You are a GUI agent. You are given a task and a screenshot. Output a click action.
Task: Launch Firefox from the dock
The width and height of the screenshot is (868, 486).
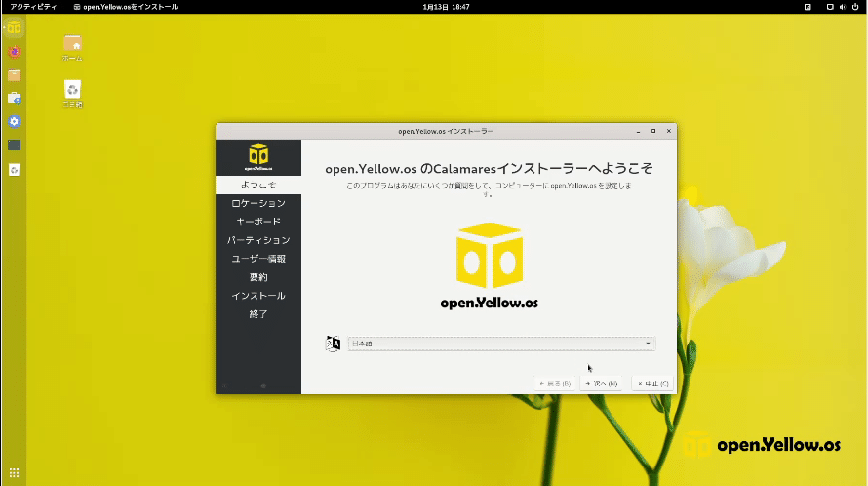click(14, 52)
